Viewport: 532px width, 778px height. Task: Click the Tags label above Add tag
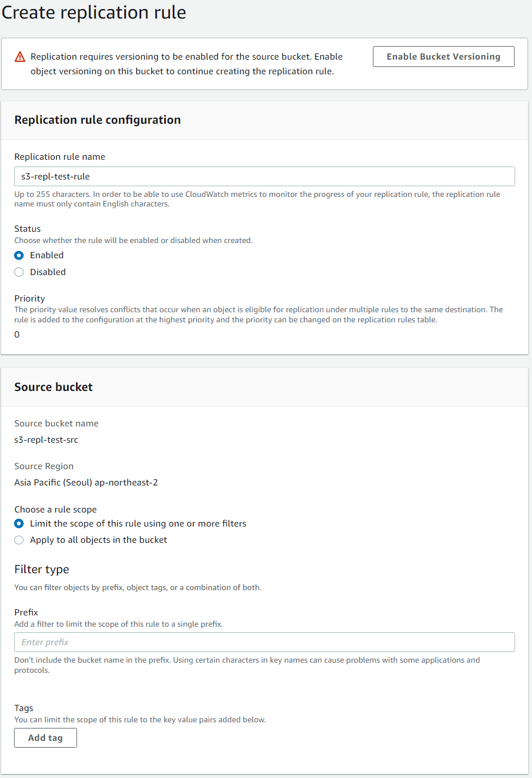(24, 708)
